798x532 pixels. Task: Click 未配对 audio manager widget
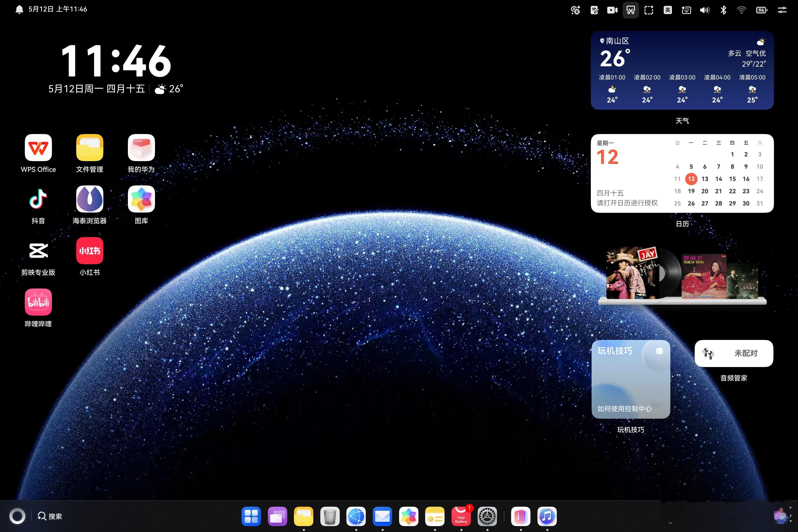734,353
